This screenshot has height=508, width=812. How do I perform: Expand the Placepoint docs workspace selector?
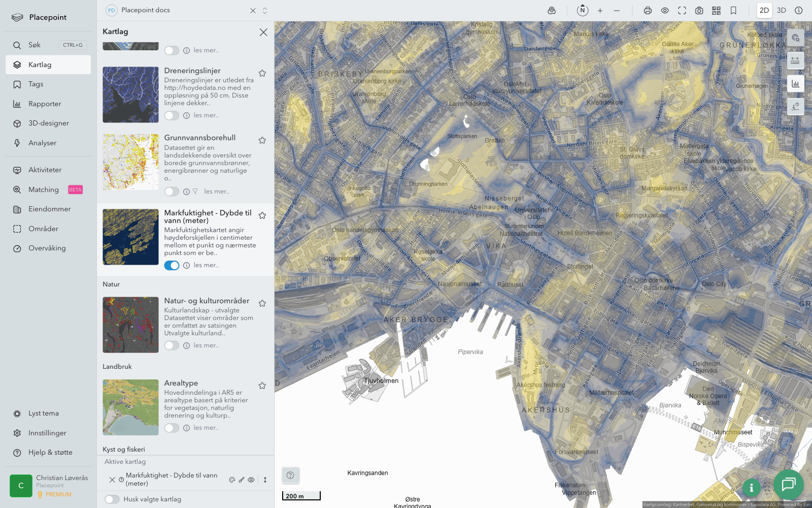[265, 11]
